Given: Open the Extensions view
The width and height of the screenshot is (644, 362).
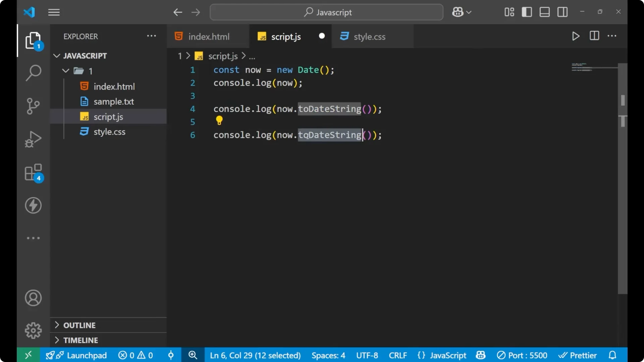Looking at the screenshot, I should tap(33, 172).
